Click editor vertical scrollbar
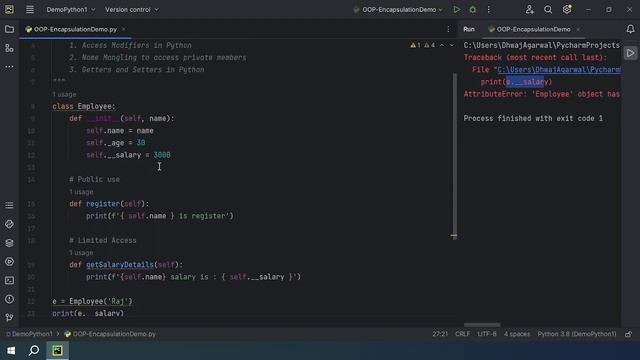Viewport: 640px width, 360px height. click(x=454, y=155)
